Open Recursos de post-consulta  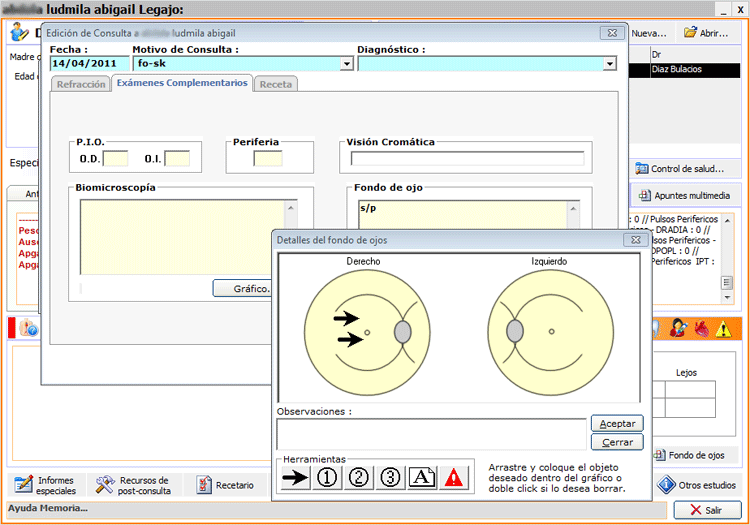click(134, 486)
